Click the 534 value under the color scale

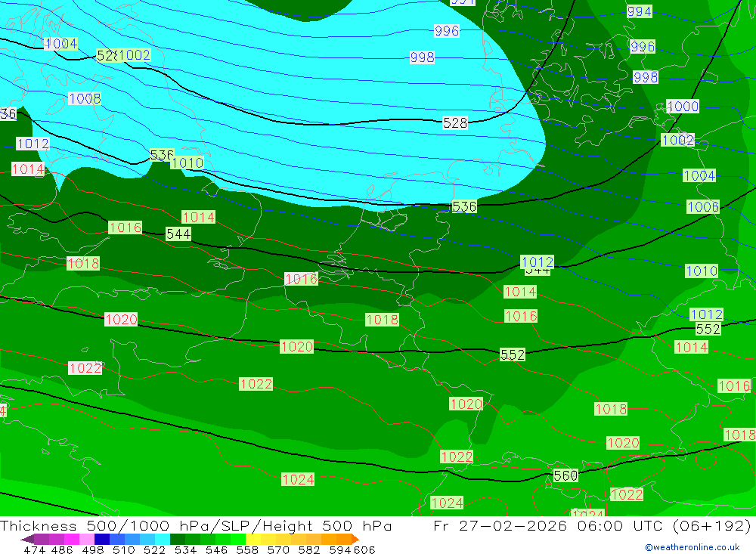(x=185, y=550)
